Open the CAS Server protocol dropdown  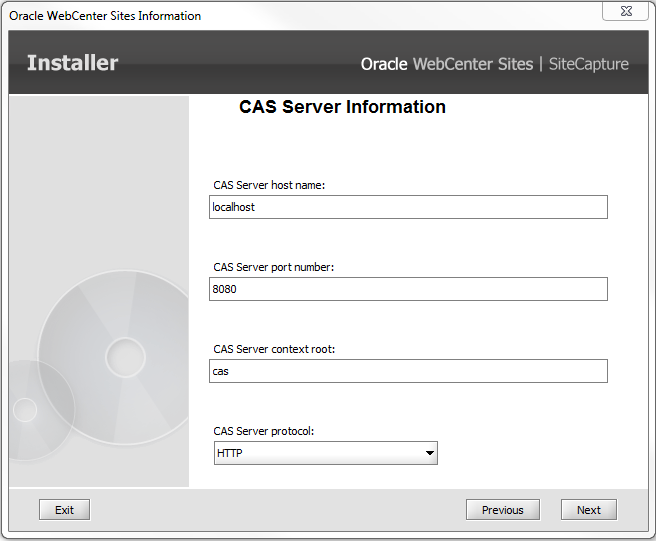coord(325,453)
